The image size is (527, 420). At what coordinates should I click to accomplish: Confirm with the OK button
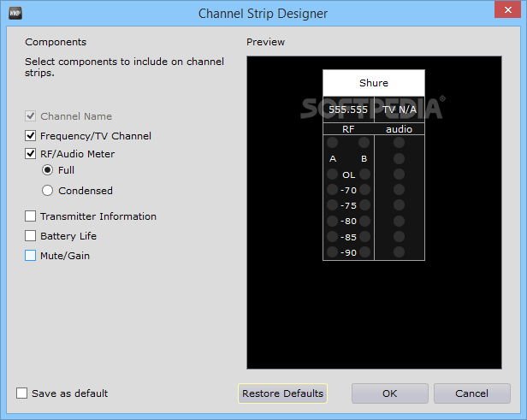390,393
